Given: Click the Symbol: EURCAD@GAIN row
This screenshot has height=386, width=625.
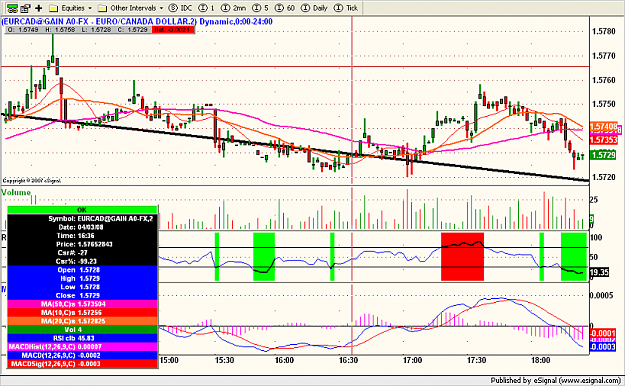Looking at the screenshot, I should [x=82, y=219].
